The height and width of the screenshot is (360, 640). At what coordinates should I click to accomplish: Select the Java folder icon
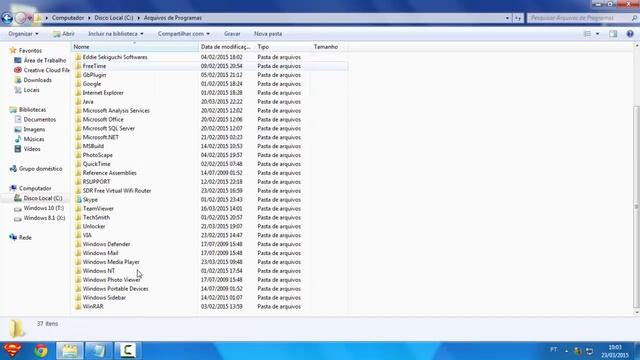pos(78,102)
